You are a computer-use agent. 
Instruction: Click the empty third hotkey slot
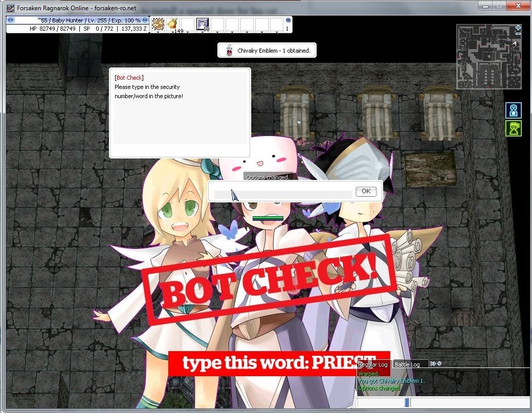point(188,25)
